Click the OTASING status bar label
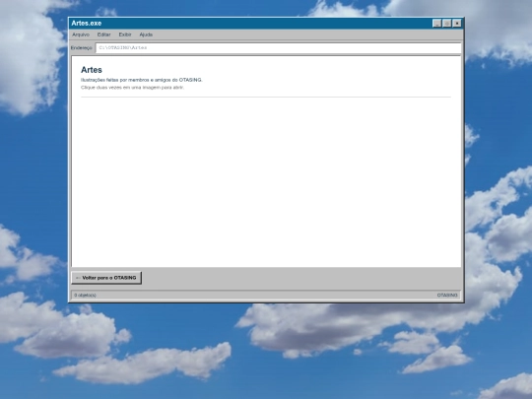This screenshot has width=532, height=399. coord(447,296)
